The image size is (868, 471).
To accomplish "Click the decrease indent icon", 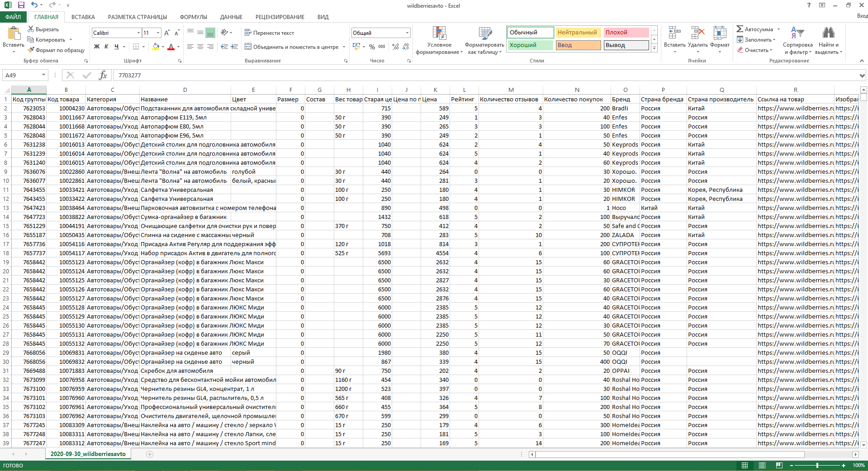I will [224, 47].
